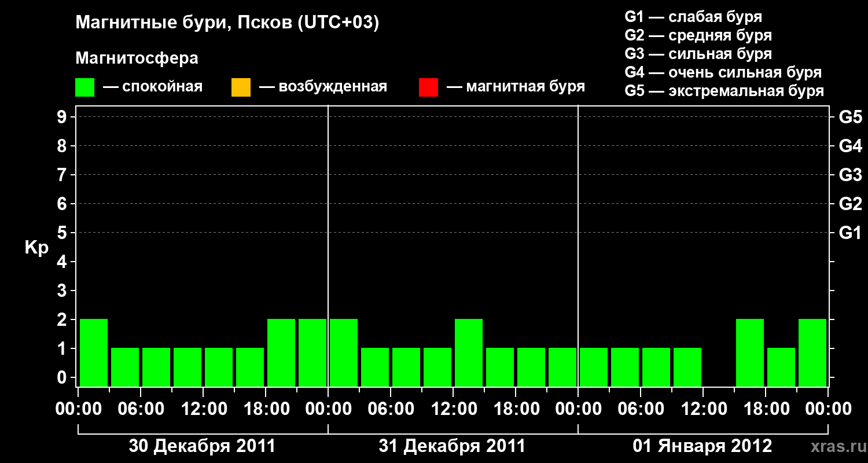
Task: Click the 'G1 — слабая буря' legend line
Action: [x=693, y=17]
